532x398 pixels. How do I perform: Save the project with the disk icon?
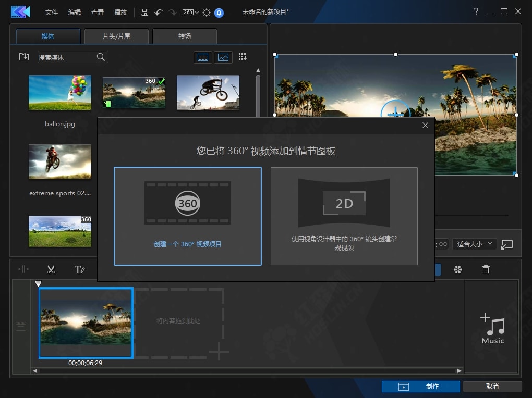point(144,13)
